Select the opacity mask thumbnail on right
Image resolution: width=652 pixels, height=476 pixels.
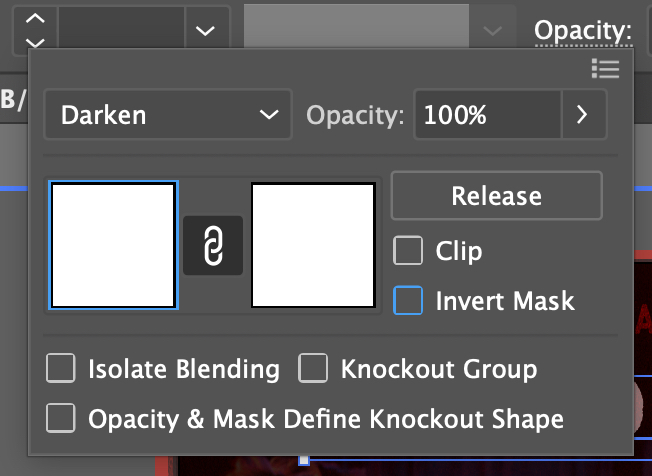tap(313, 245)
